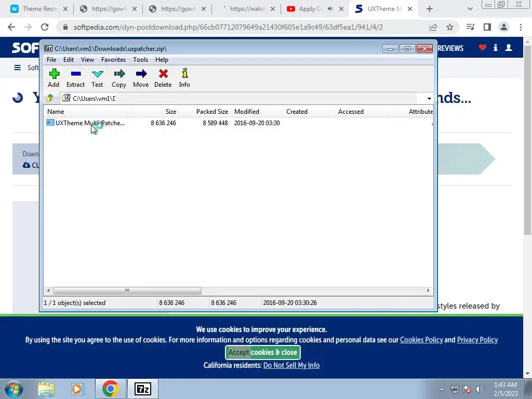
Task: Open Chrome profile avatar
Action: (504, 27)
